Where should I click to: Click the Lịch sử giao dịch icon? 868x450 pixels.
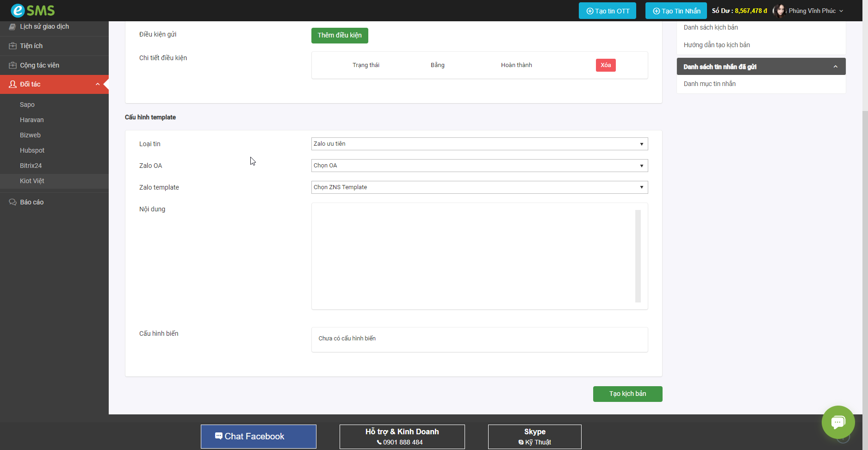click(12, 27)
